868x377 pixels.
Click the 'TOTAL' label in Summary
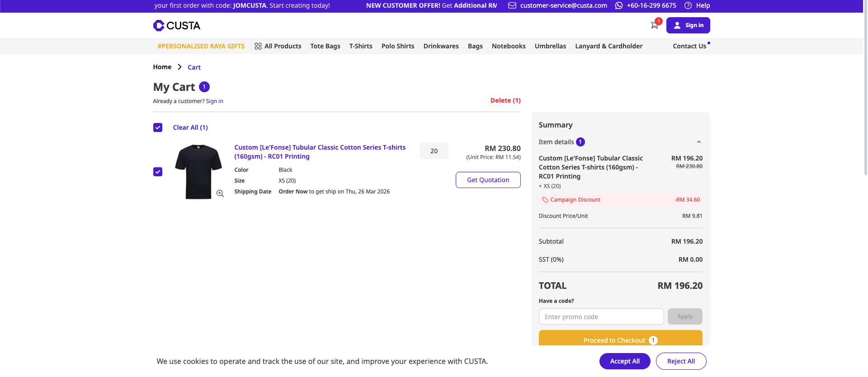[552, 286]
